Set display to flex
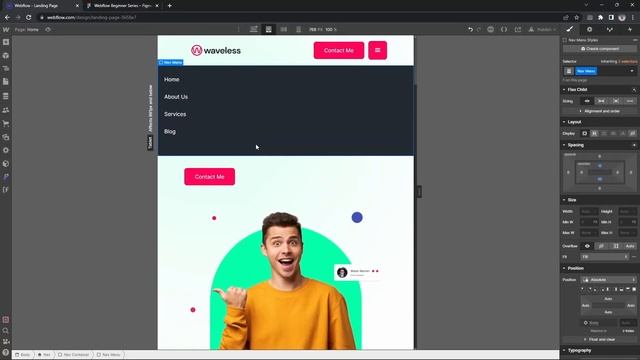This screenshot has height=360, width=640. tap(594, 133)
